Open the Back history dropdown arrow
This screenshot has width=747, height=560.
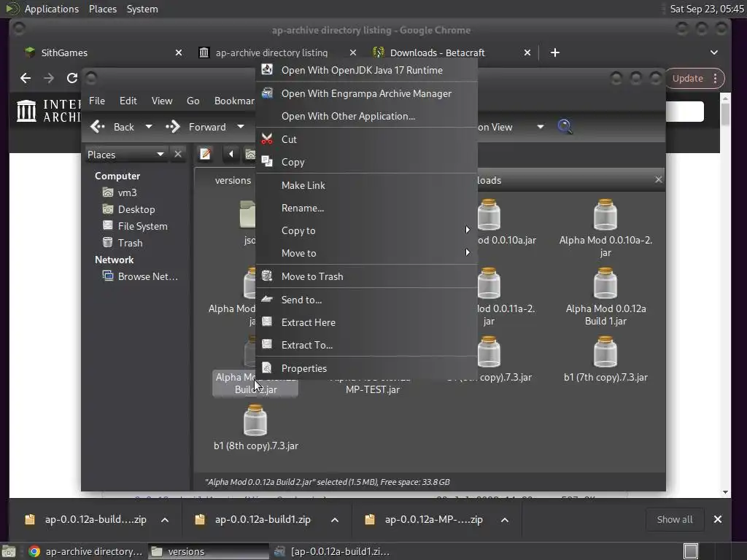pyautogui.click(x=149, y=127)
